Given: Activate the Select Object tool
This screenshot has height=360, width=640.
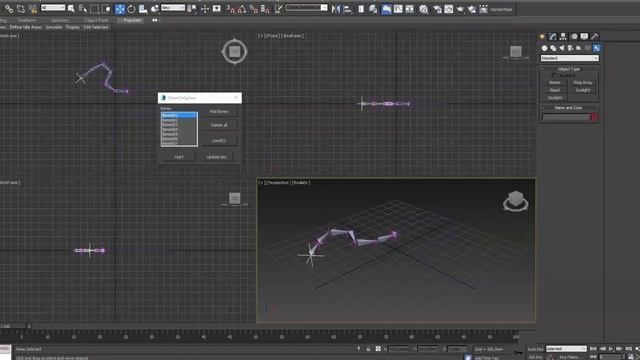Looking at the screenshot, I should coord(71,9).
